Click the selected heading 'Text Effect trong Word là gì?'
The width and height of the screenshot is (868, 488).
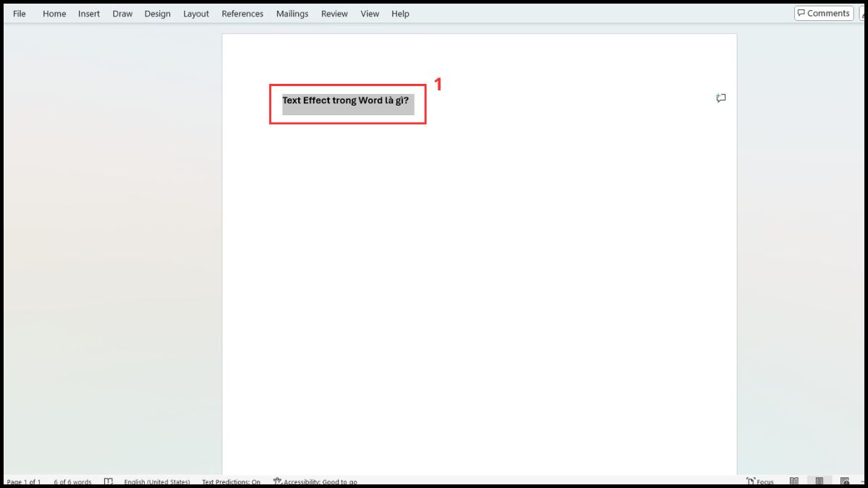pos(346,100)
